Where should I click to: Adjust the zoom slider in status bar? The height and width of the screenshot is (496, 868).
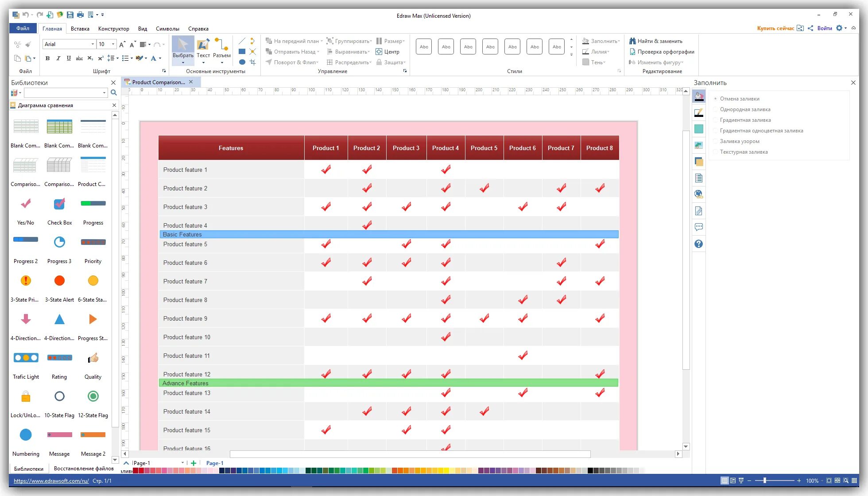pyautogui.click(x=765, y=480)
